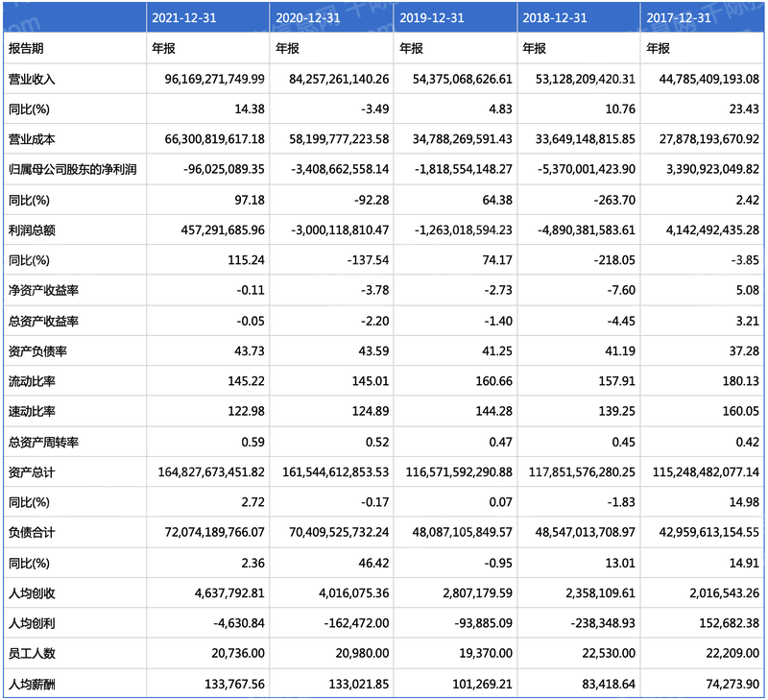The height and width of the screenshot is (700, 768).
Task: Click the 营业收入 row label
Action: click(32, 79)
